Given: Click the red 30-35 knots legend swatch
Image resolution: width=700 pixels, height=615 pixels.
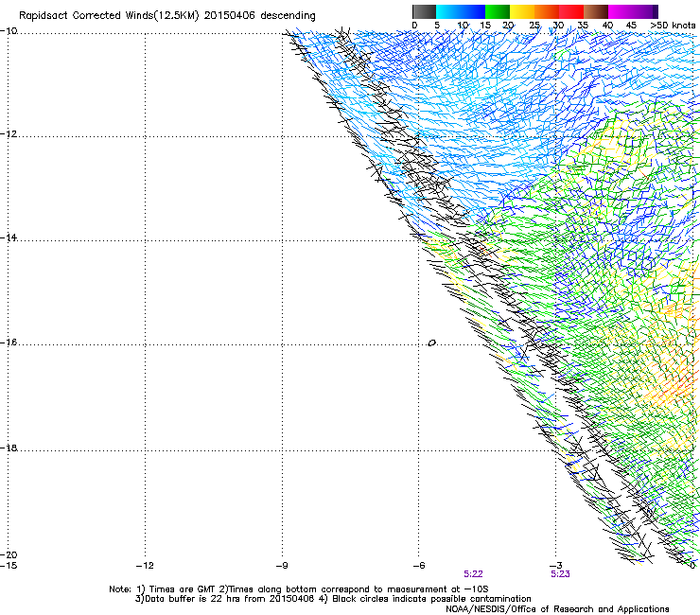Looking at the screenshot, I should click(x=571, y=11).
